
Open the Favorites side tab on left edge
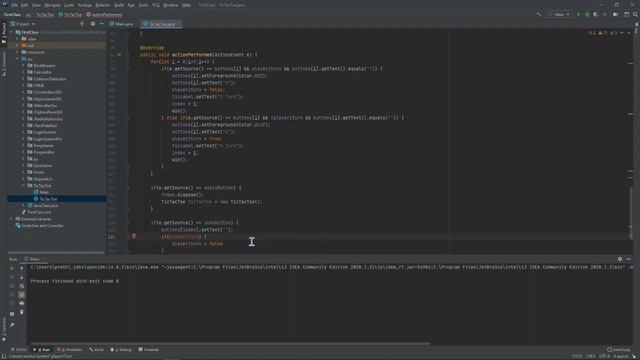(4, 329)
